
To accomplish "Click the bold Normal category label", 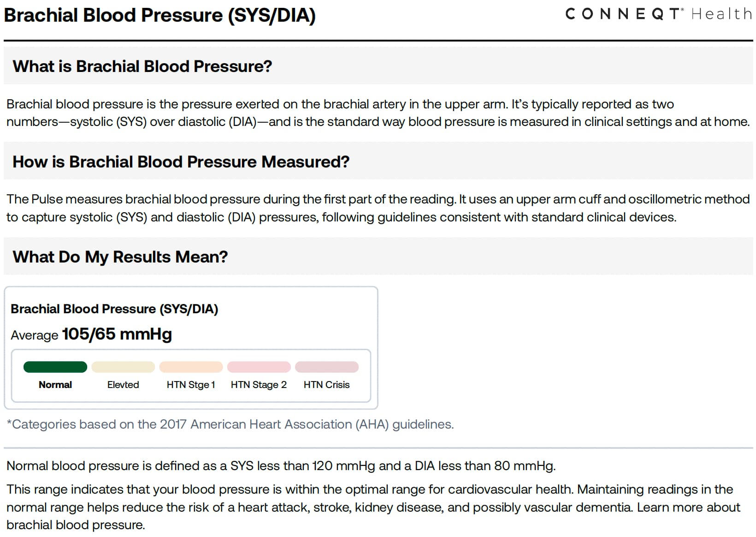I will (55, 385).
